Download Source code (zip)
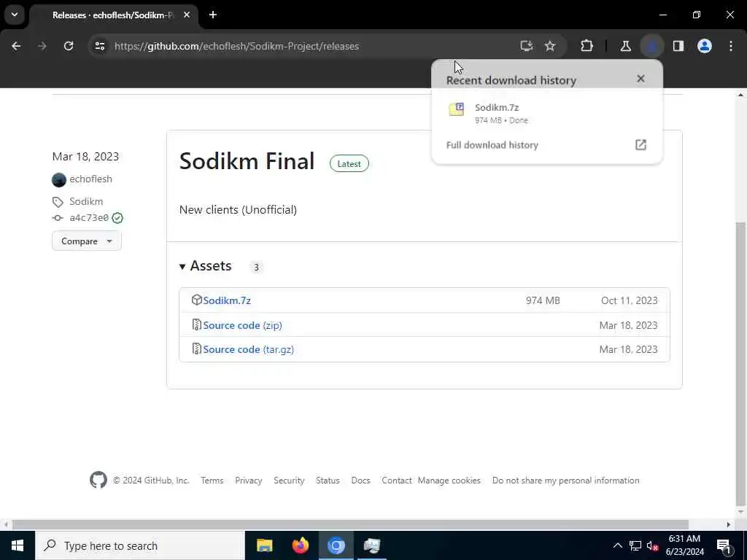The width and height of the screenshot is (747, 560). pos(242,325)
